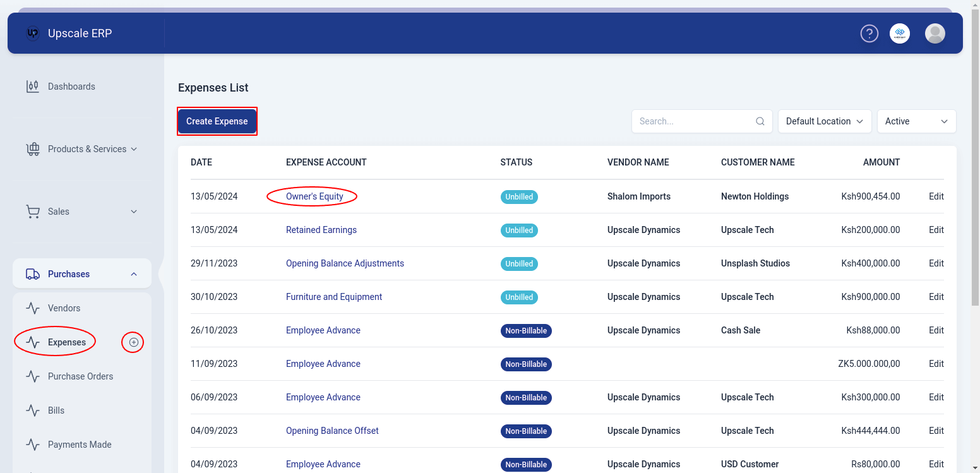Click the plus icon beside Expenses

point(133,342)
